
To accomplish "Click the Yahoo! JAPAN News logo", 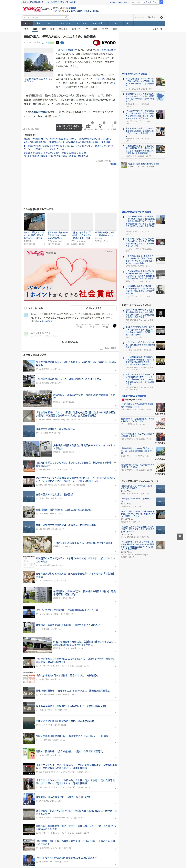I will [37, 9].
